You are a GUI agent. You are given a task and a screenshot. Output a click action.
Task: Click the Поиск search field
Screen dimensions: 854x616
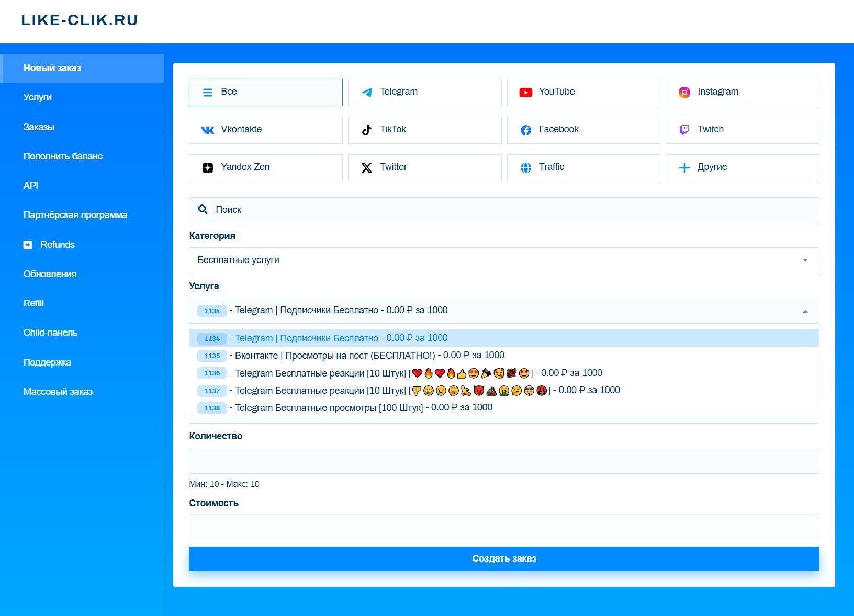503,210
